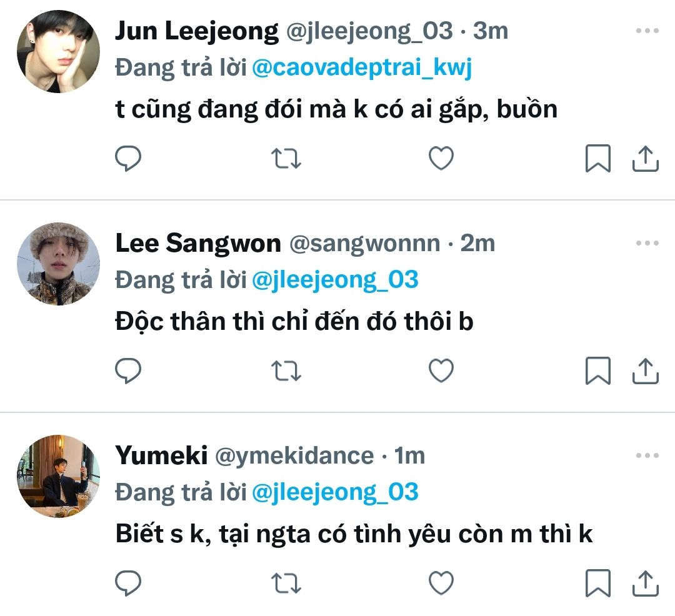Open the @caovadeptrai_kwj mention link

pos(362,67)
